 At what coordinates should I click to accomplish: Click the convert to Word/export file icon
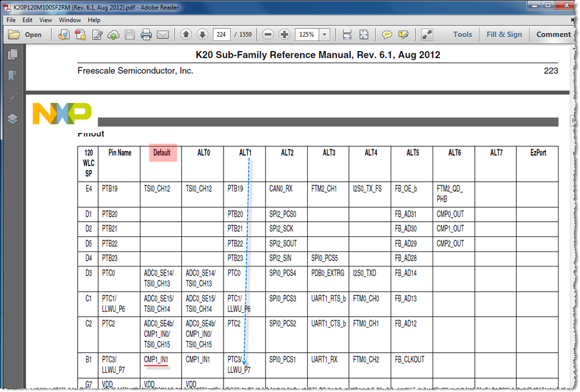[64, 34]
